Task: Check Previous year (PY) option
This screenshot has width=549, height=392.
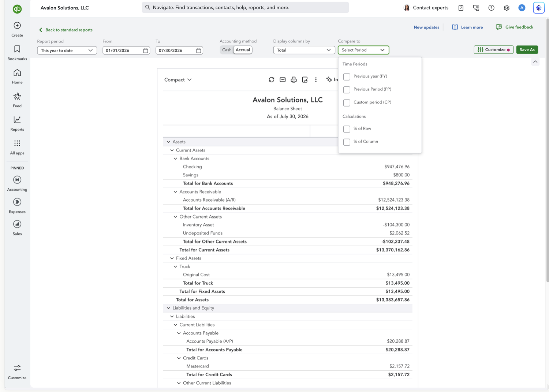Action: coord(347,76)
